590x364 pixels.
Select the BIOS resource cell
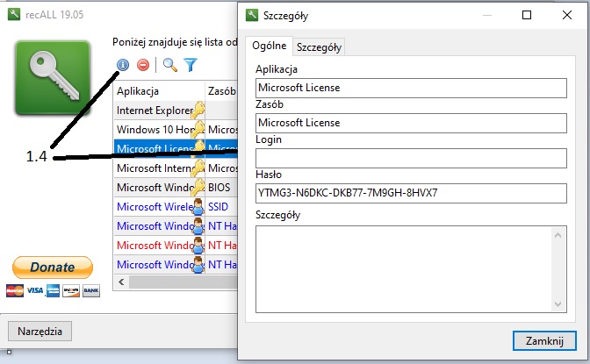221,188
